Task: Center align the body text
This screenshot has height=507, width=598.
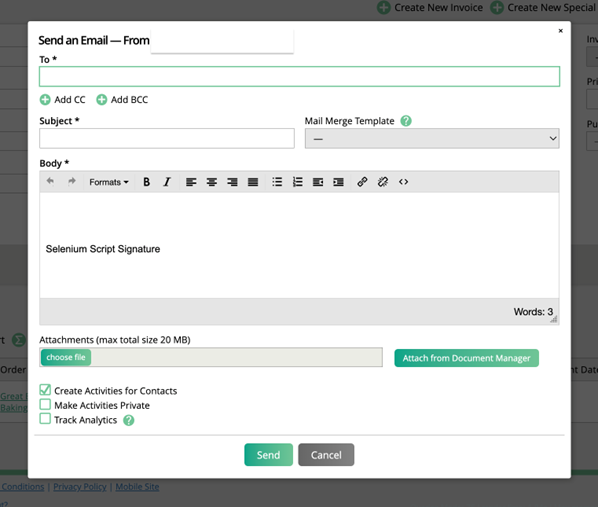Action: pos(212,182)
